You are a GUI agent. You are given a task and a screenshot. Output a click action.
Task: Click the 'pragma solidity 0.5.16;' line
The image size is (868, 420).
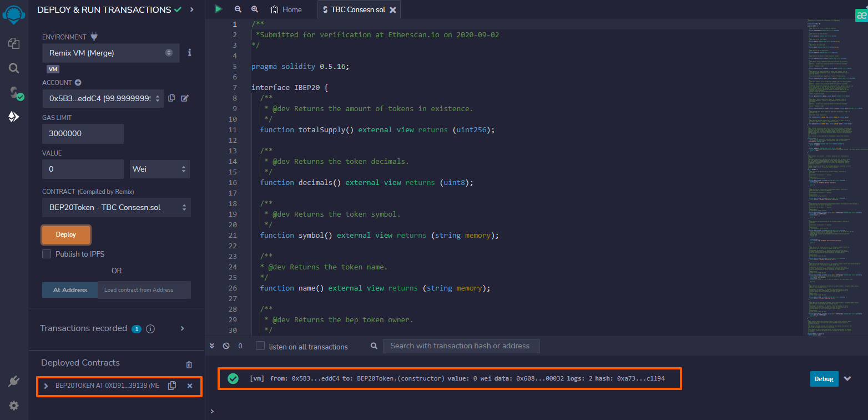click(300, 66)
